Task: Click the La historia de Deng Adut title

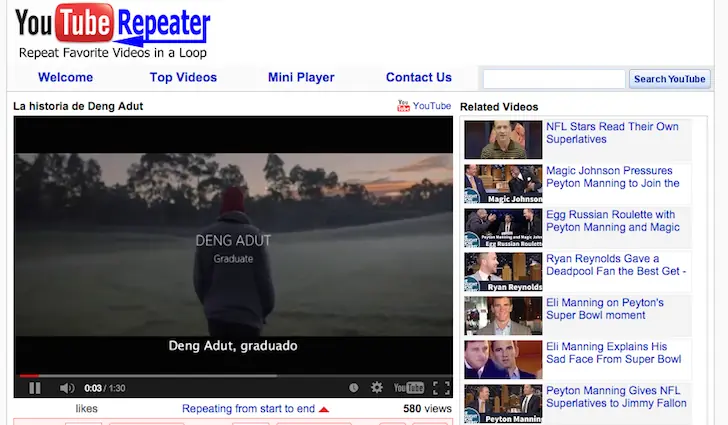Action: 78,106
